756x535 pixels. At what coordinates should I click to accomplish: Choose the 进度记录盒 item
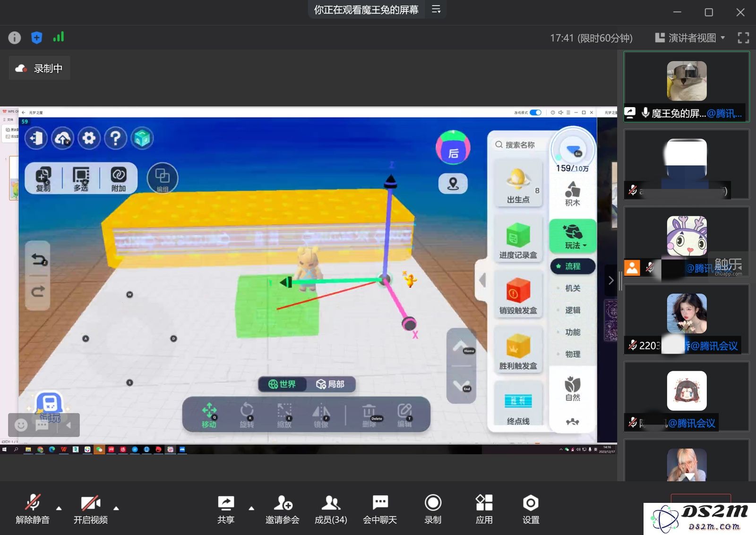pyautogui.click(x=518, y=238)
